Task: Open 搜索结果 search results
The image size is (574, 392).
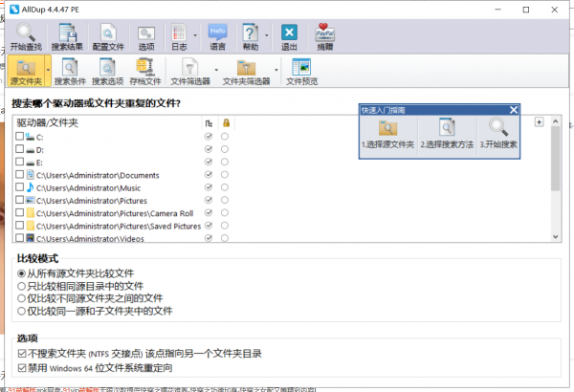Action: 67,36
